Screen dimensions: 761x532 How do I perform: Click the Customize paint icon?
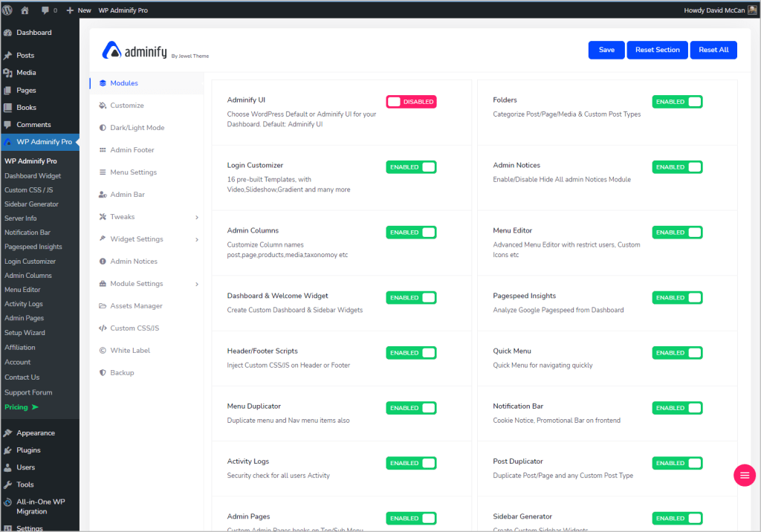pos(103,106)
